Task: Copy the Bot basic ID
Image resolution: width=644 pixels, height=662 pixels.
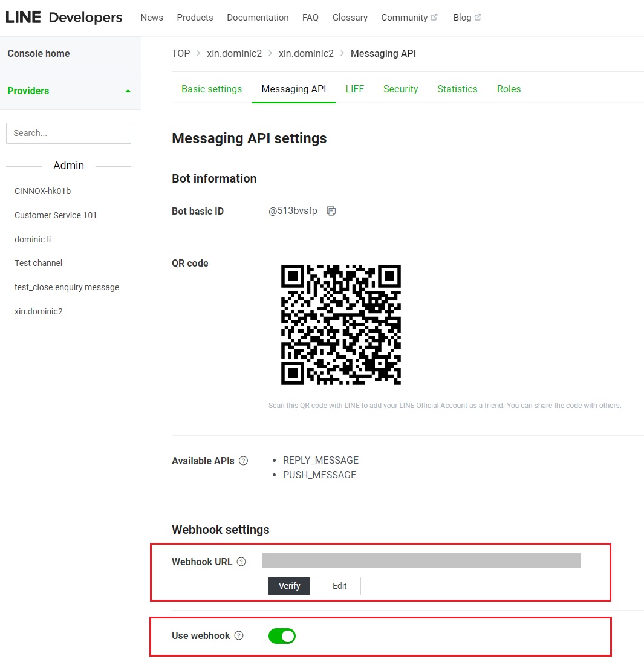Action: (x=331, y=210)
